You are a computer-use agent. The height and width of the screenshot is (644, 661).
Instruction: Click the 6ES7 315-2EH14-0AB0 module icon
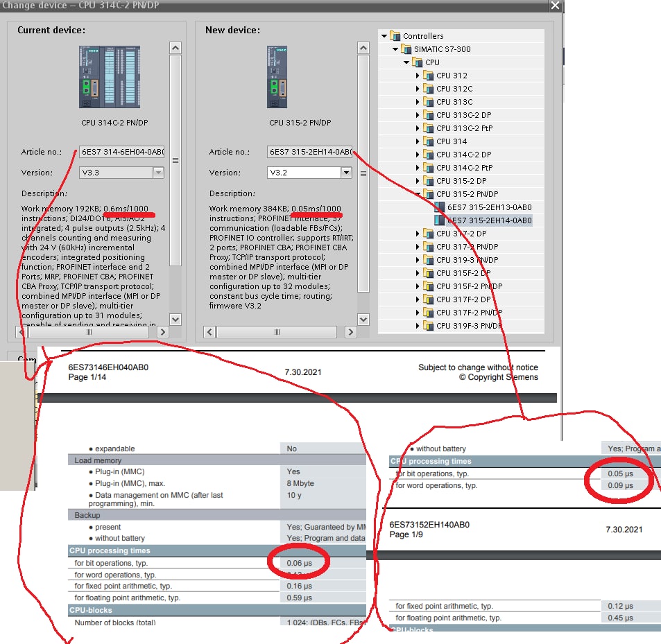439,220
